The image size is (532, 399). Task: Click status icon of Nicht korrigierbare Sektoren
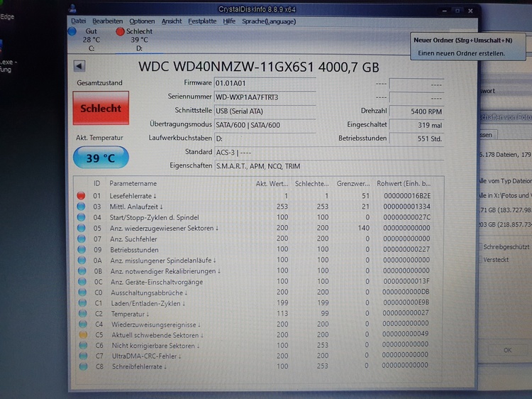click(x=83, y=345)
